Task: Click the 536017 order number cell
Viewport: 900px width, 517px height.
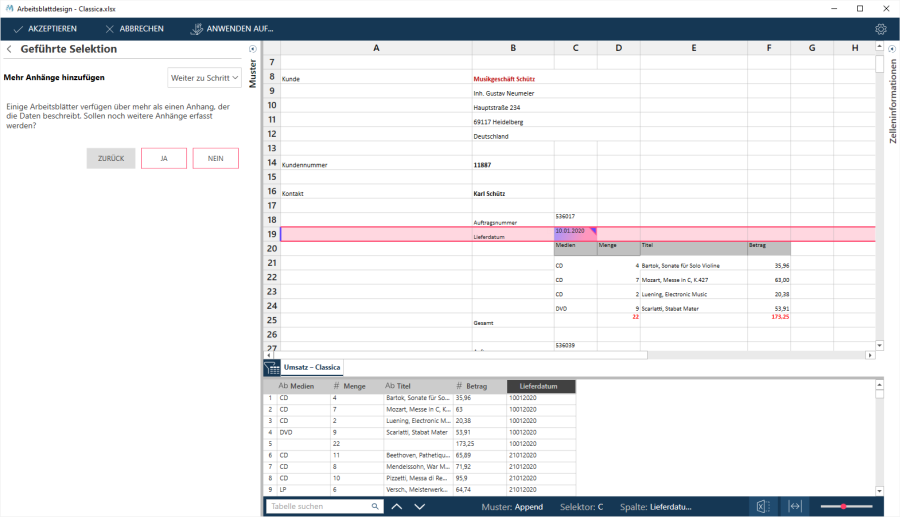Action: coord(575,220)
